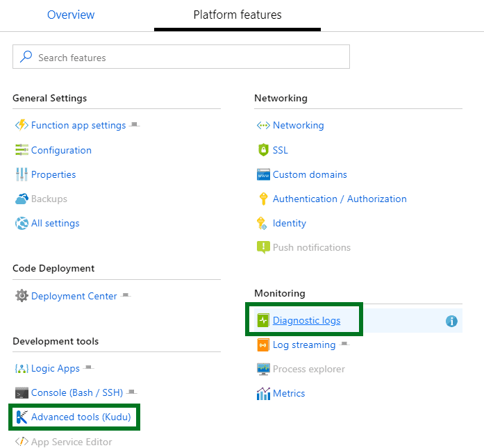Open Advanced tools (Kudu) link
Image resolution: width=484 pixels, height=448 pixels.
pyautogui.click(x=81, y=417)
